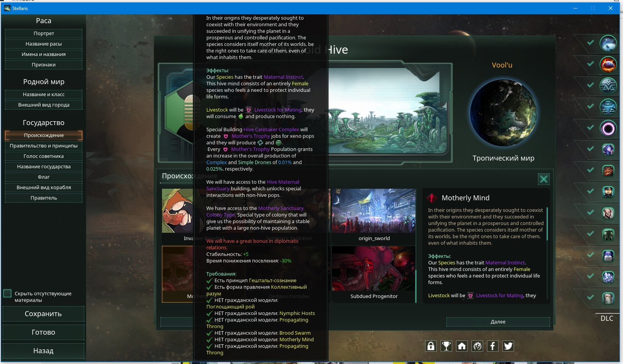Click checkmark beside the top planet DLC

[x=591, y=42]
